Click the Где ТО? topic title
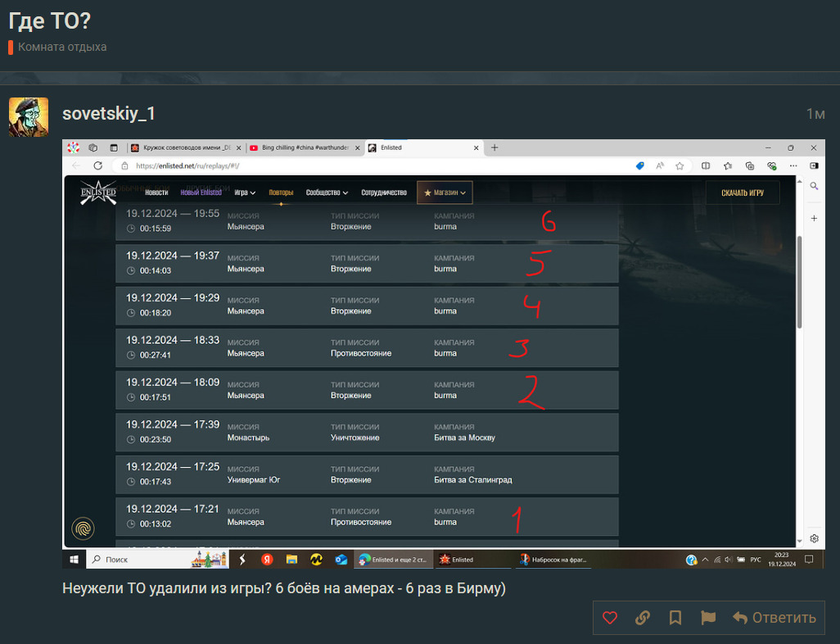 pyautogui.click(x=49, y=21)
